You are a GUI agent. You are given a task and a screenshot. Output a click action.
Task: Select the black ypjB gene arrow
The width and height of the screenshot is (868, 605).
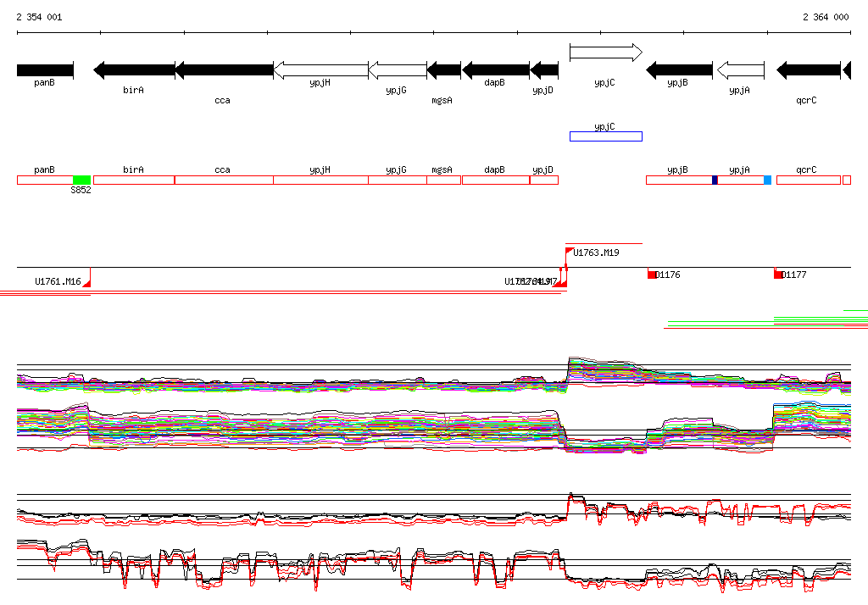[679, 69]
